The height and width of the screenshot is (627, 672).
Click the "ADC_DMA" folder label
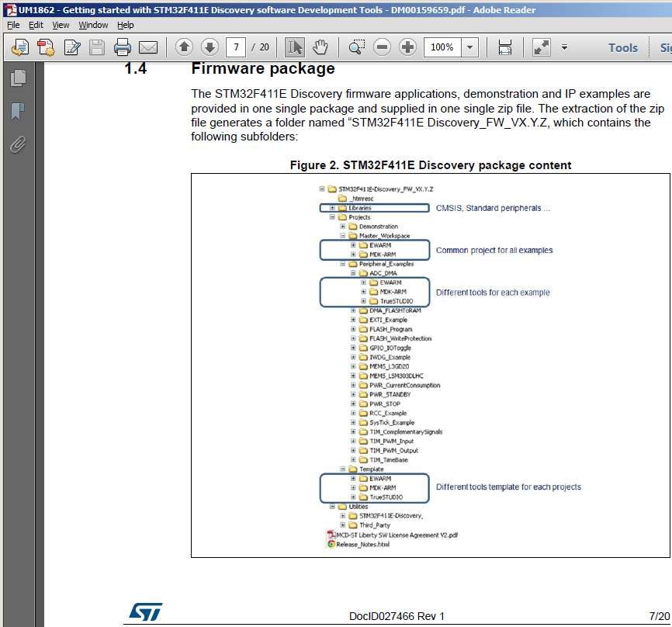(383, 273)
